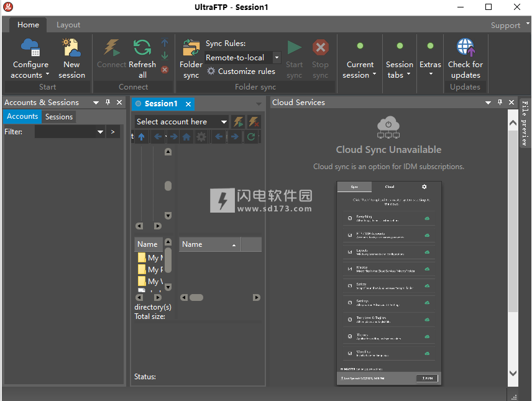
Task: Click the Start sync play icon
Action: [294, 47]
